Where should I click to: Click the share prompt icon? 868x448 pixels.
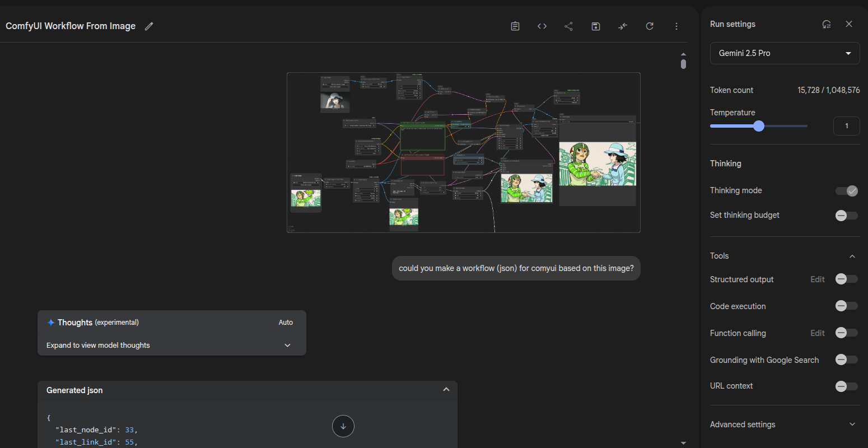coord(568,26)
